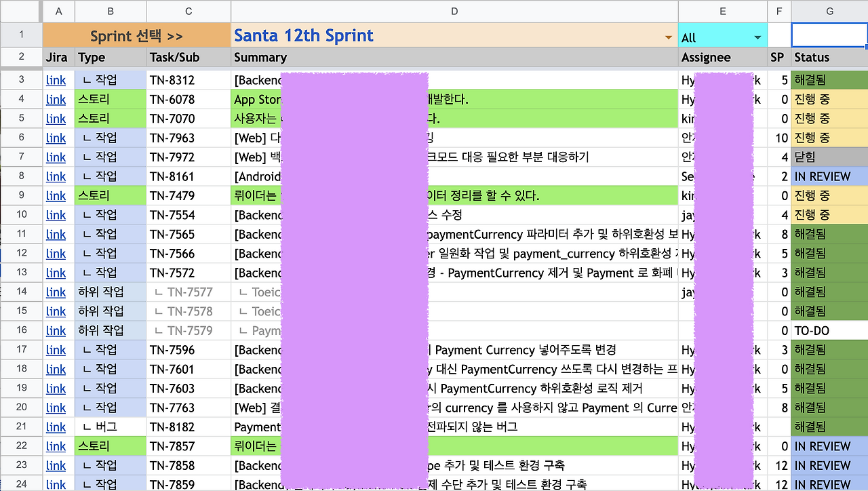Image resolution: width=868 pixels, height=491 pixels.
Task: Open the Jira link for TN-8182
Action: (x=56, y=427)
